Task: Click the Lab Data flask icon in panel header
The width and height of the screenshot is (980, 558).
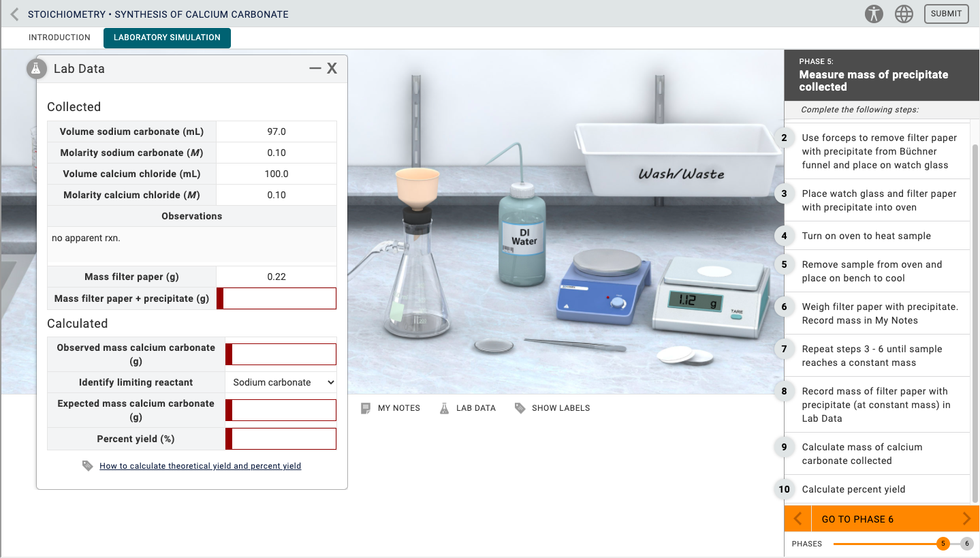Action: tap(36, 69)
